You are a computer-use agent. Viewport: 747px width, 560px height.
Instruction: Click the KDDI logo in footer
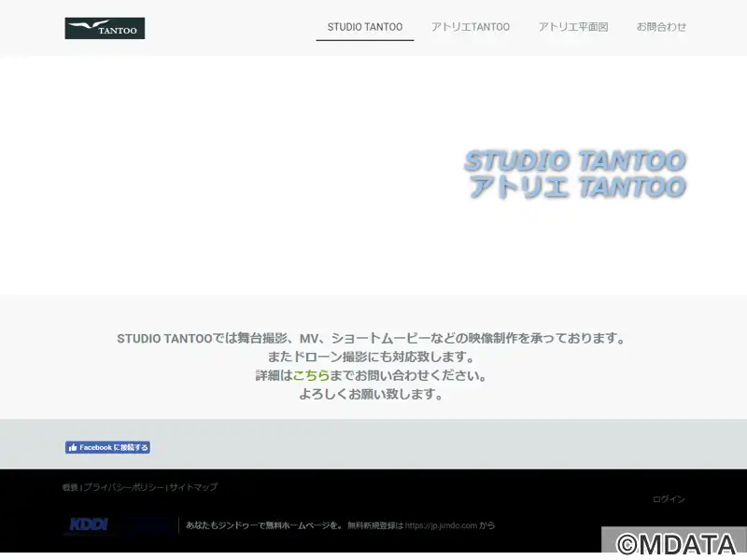tap(89, 525)
